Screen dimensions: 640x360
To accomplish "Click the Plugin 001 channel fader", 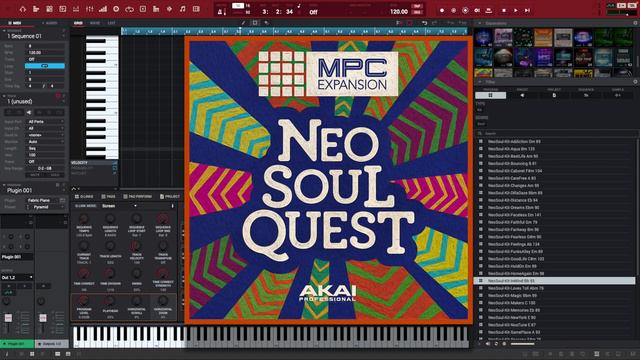I will pyautogui.click(x=8, y=318).
